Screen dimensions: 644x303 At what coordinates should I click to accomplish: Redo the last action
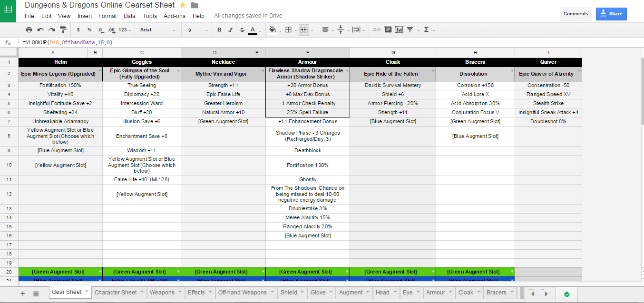pos(51,29)
